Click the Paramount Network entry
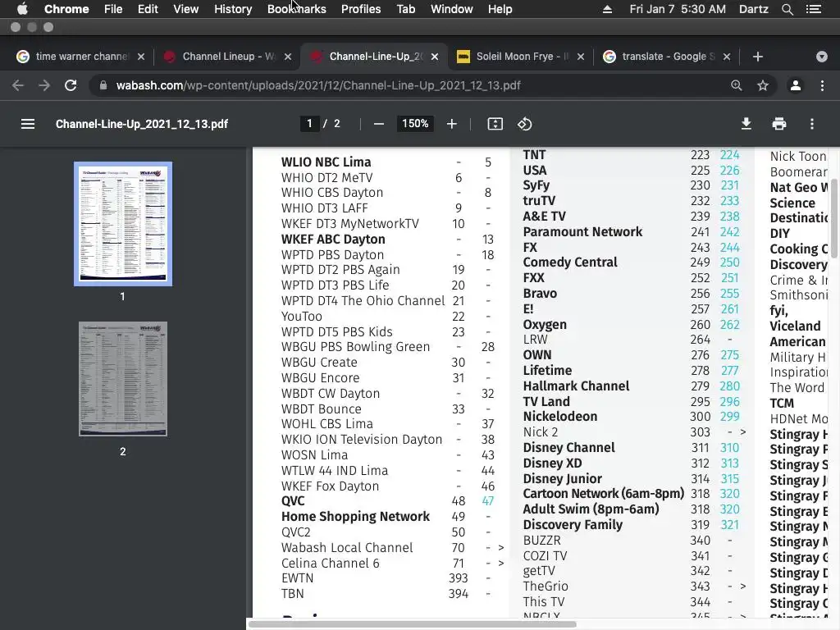This screenshot has height=630, width=840. pos(582,231)
